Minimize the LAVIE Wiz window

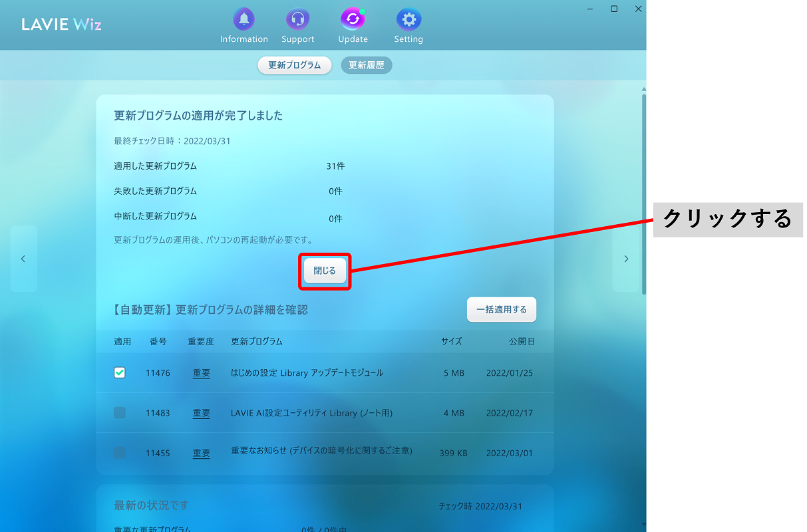click(589, 9)
